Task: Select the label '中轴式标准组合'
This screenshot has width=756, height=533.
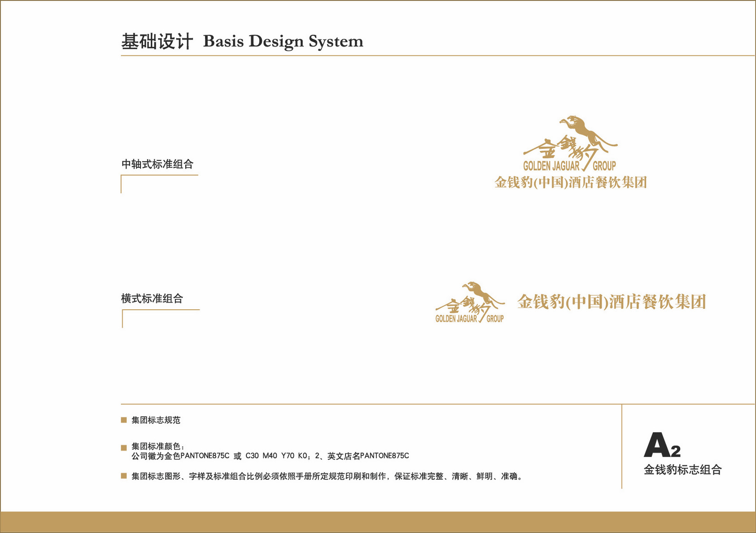Action: point(157,164)
